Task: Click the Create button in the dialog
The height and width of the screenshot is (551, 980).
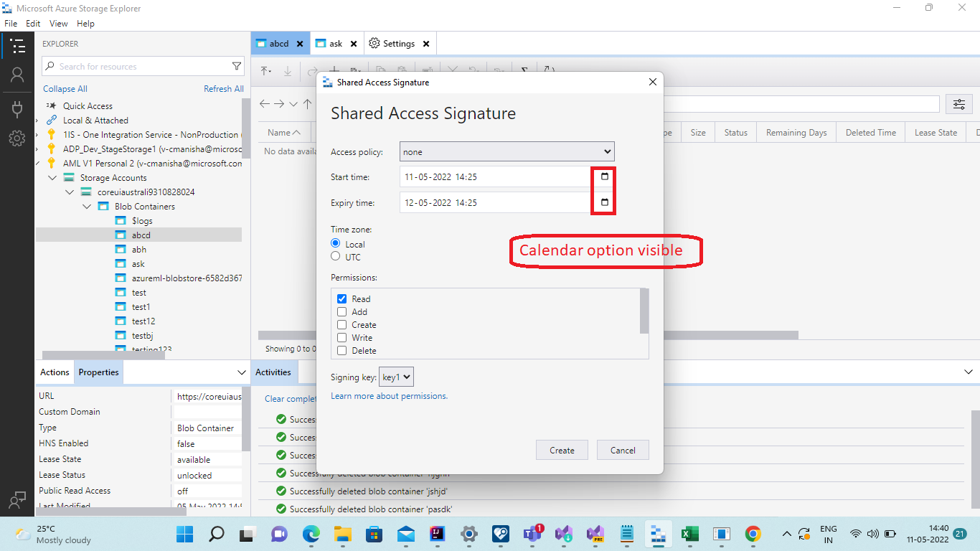Action: (x=562, y=450)
